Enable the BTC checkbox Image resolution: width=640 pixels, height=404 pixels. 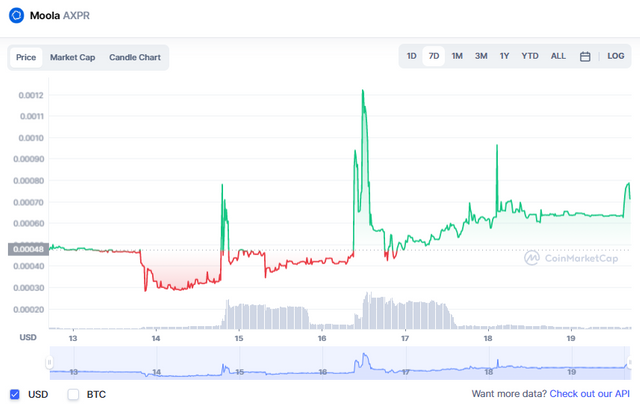pos(73,394)
